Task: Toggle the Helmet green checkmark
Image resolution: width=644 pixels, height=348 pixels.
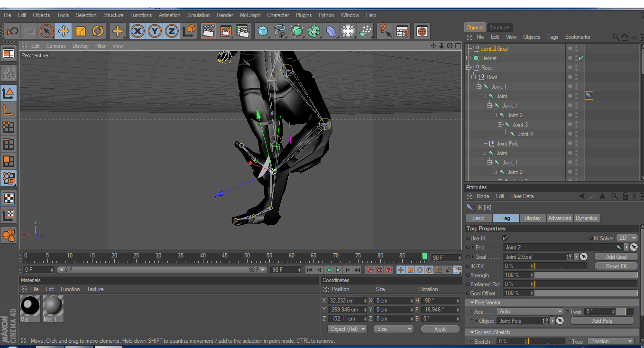Action: click(x=580, y=58)
